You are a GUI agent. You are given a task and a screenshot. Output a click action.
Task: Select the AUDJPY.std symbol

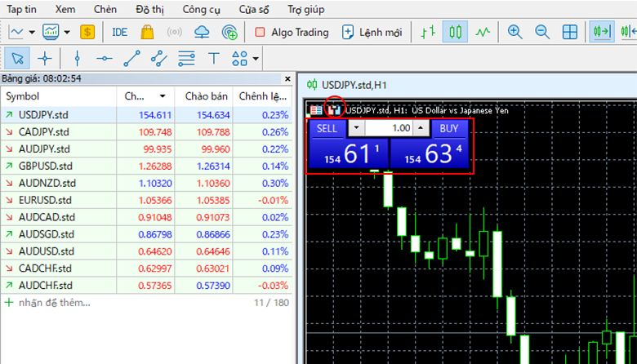44,149
